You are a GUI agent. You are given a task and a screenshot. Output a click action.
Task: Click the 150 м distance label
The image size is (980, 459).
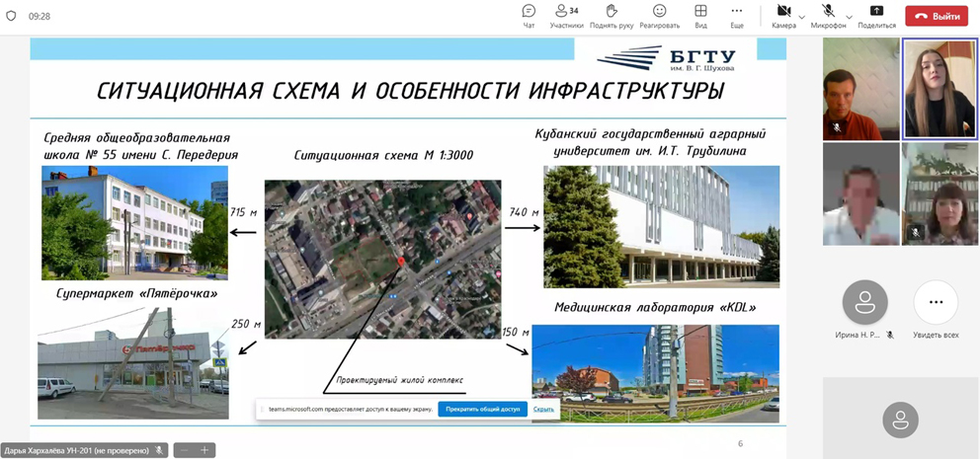pyautogui.click(x=516, y=332)
